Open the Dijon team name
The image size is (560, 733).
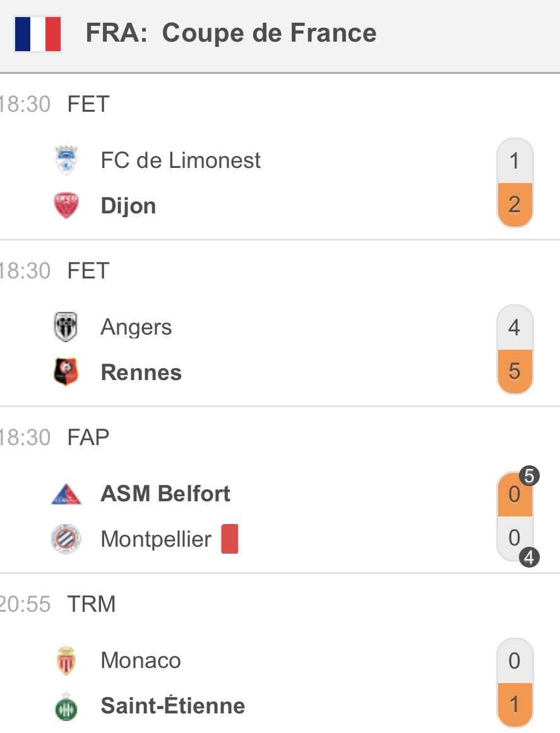point(129,206)
